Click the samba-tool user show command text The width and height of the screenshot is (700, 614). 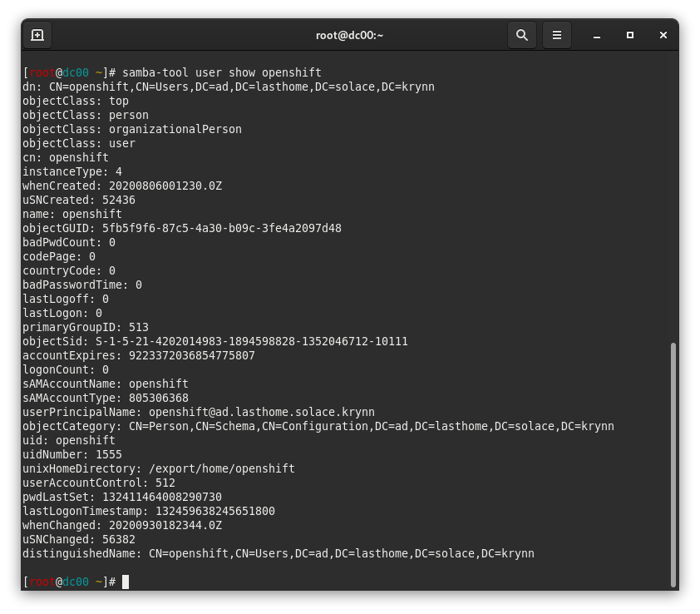[221, 72]
